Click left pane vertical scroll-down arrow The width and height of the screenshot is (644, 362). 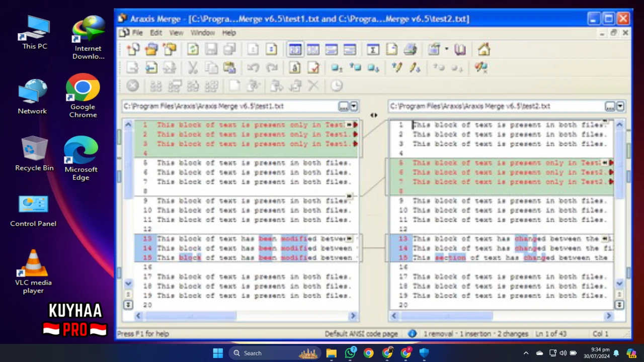(x=128, y=284)
